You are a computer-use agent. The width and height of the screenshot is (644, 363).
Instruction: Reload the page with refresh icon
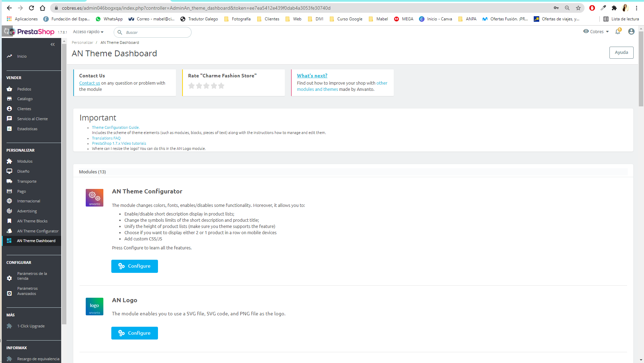point(31,8)
